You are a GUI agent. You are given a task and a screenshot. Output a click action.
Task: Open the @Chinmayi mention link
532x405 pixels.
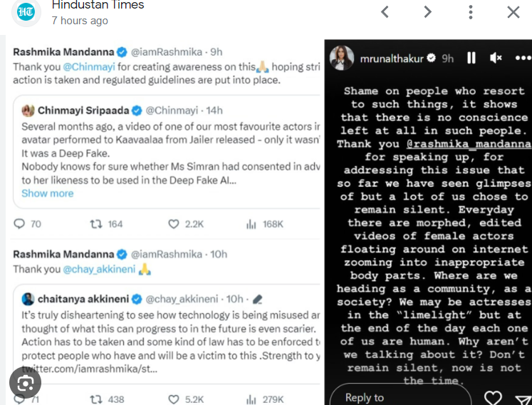tap(89, 67)
